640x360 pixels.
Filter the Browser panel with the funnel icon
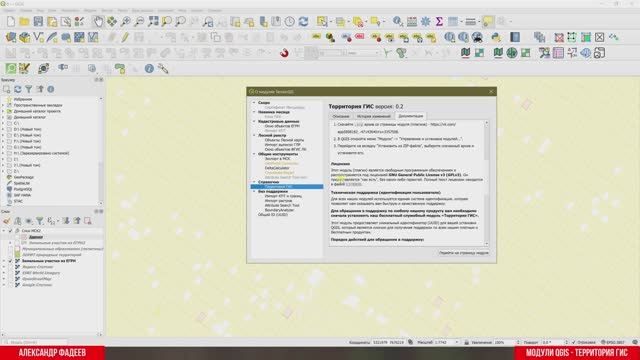29,89
